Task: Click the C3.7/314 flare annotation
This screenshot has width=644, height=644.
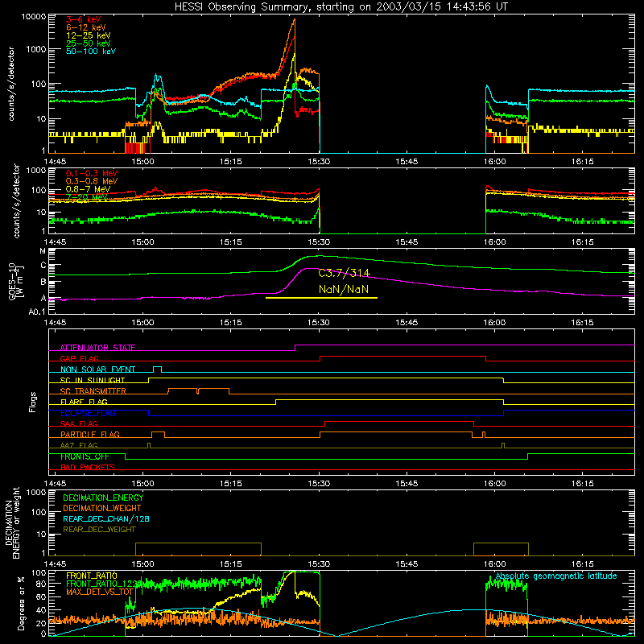Action: tap(345, 273)
